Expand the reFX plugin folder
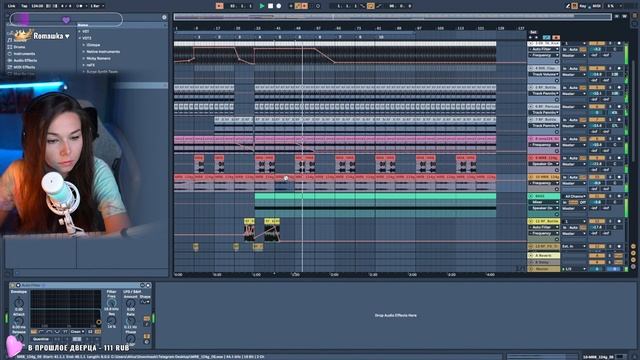 (84, 65)
